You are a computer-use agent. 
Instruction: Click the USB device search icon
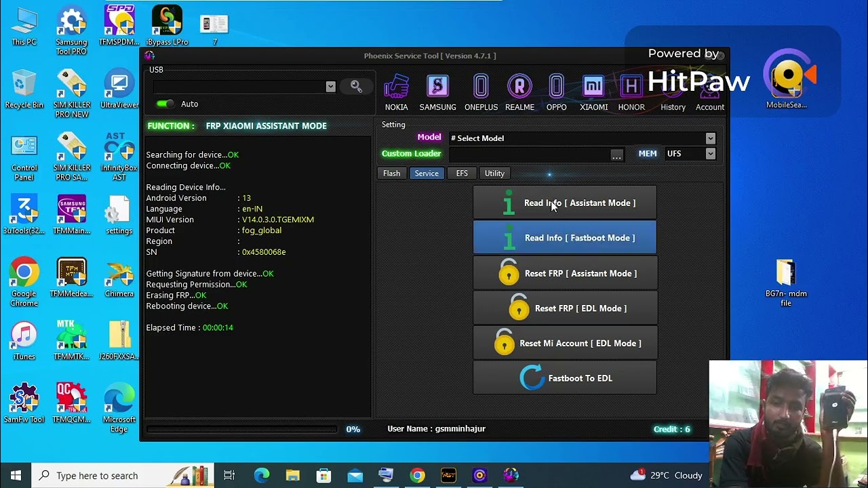(x=356, y=86)
